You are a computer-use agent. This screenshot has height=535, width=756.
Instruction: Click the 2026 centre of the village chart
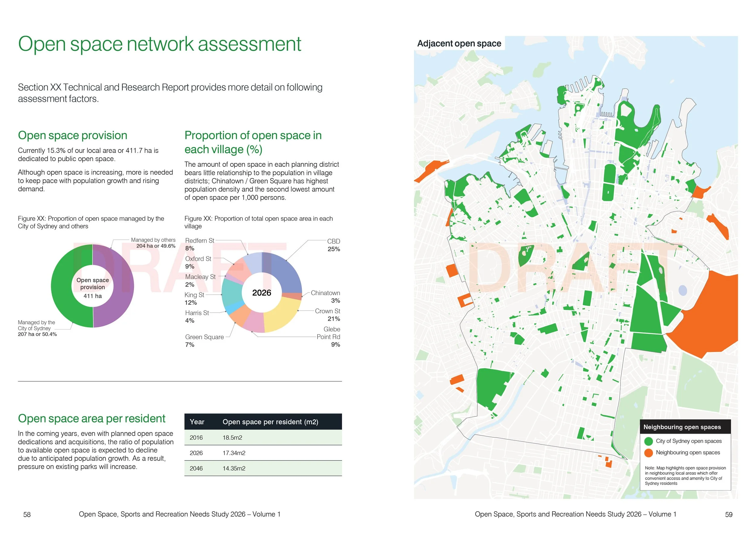pyautogui.click(x=262, y=293)
